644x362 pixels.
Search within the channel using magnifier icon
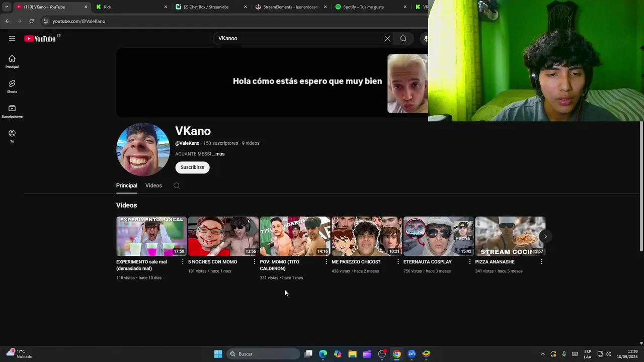[x=177, y=186]
